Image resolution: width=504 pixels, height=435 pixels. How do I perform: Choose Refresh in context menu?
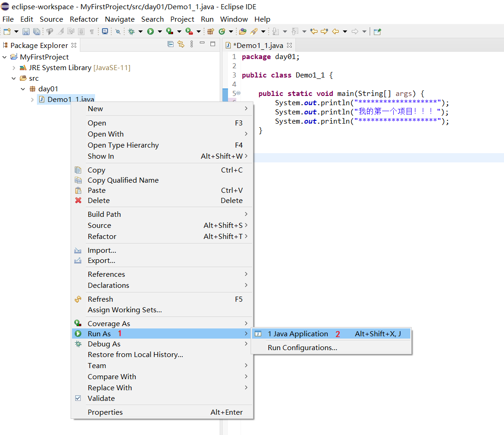pyautogui.click(x=162, y=299)
